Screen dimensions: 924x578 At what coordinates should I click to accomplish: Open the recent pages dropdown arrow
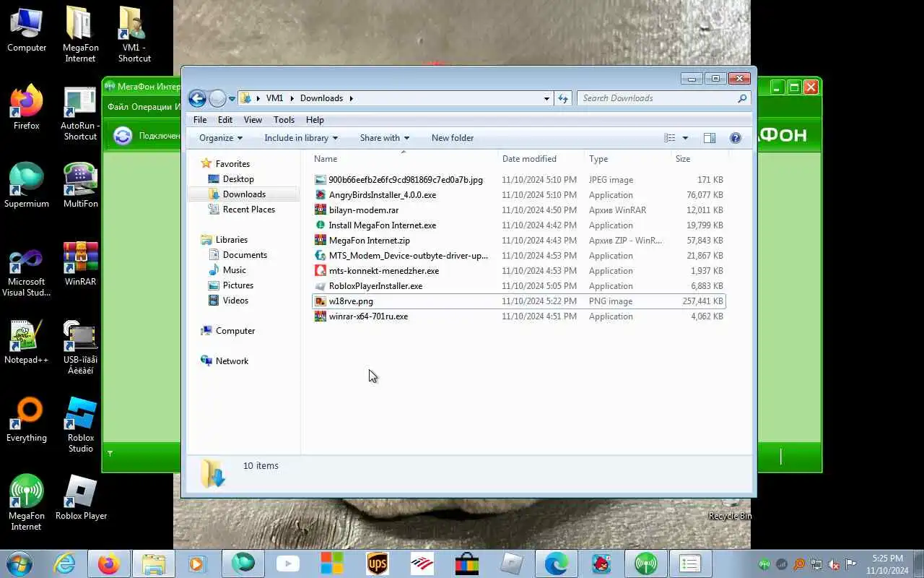(x=232, y=98)
